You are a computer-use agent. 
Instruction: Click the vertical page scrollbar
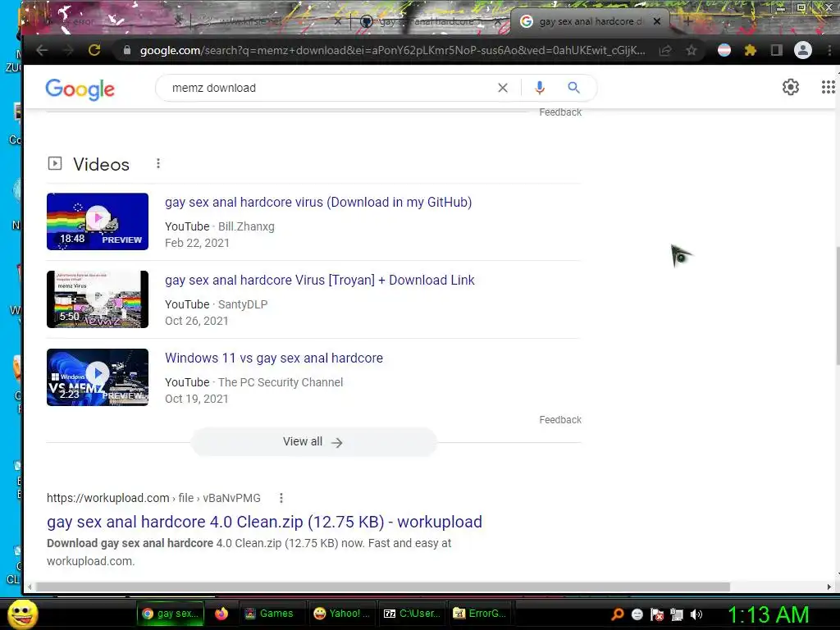coord(837,305)
